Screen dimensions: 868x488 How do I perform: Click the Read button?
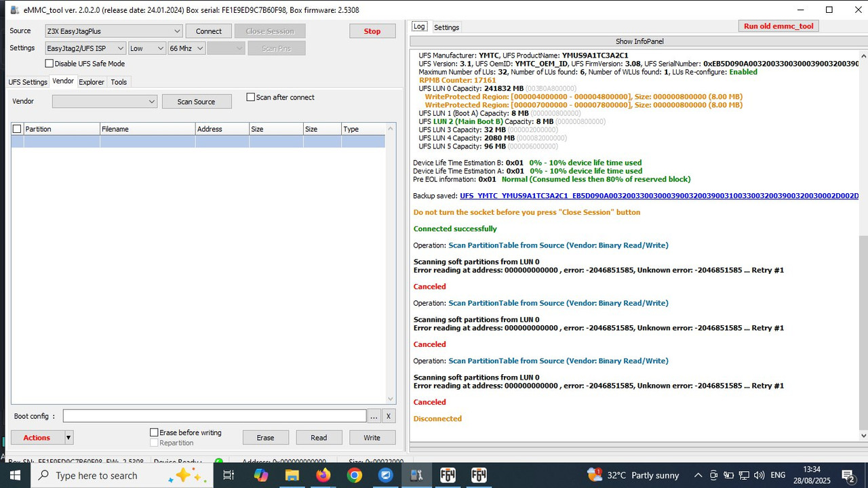319,438
